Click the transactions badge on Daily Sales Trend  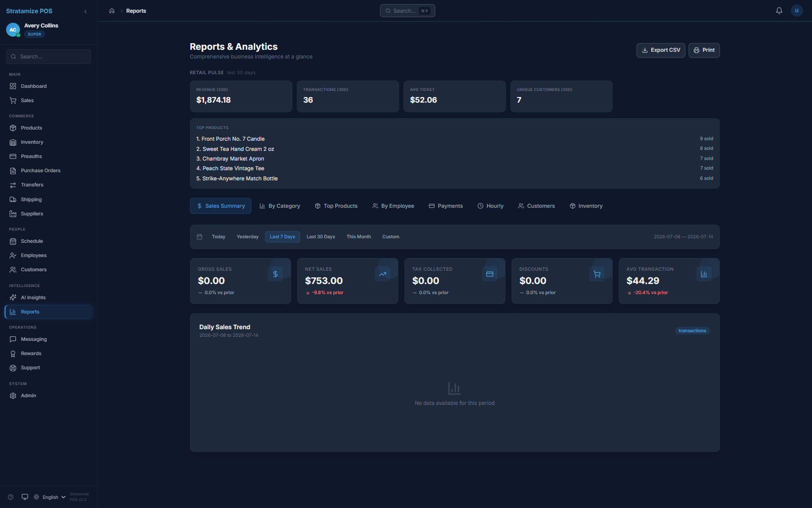click(692, 331)
